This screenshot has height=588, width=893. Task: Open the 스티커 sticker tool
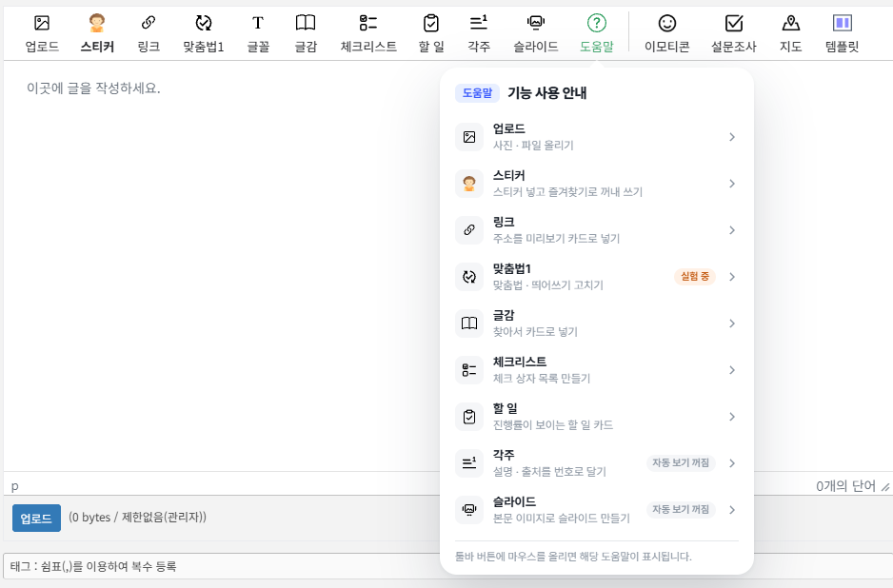[97, 33]
